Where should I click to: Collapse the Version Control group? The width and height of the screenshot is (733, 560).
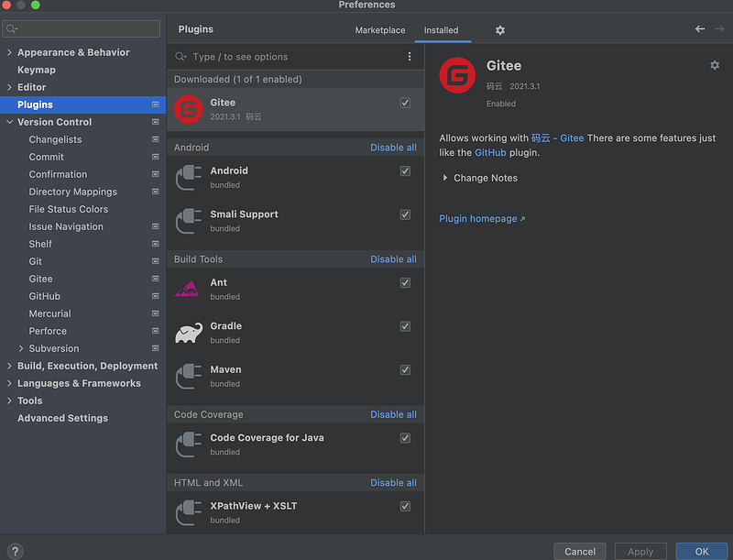[9, 122]
